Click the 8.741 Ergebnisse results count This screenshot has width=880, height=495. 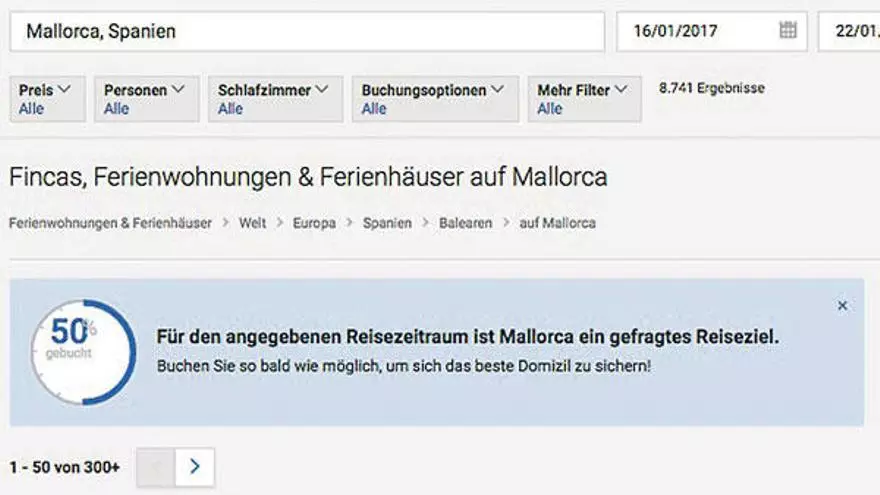(x=711, y=88)
